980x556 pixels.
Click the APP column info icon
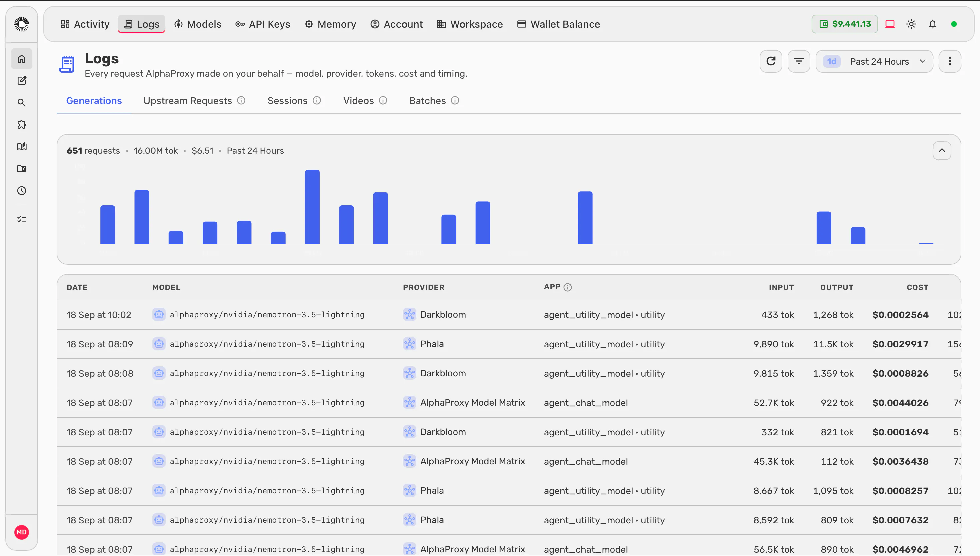click(568, 287)
